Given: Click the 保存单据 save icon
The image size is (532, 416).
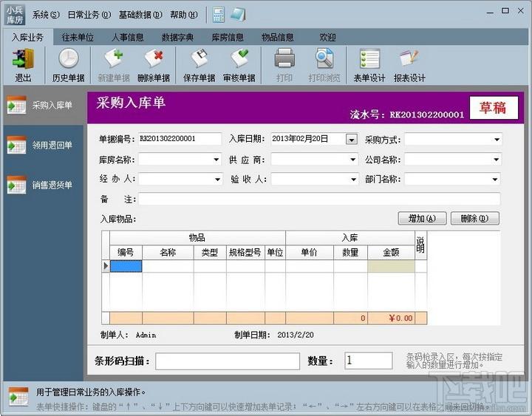Looking at the screenshot, I should tap(199, 58).
